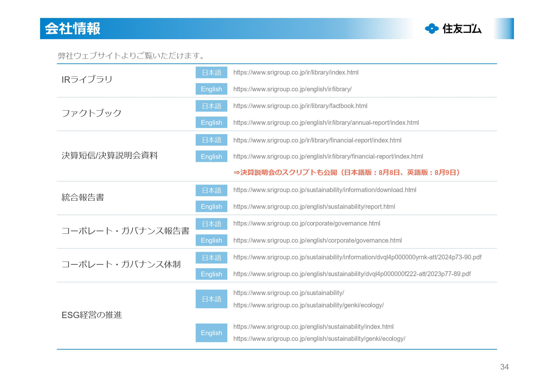Click 日本語 badge beside IRライブラリ
Screen dimensions: 554x392
point(211,72)
